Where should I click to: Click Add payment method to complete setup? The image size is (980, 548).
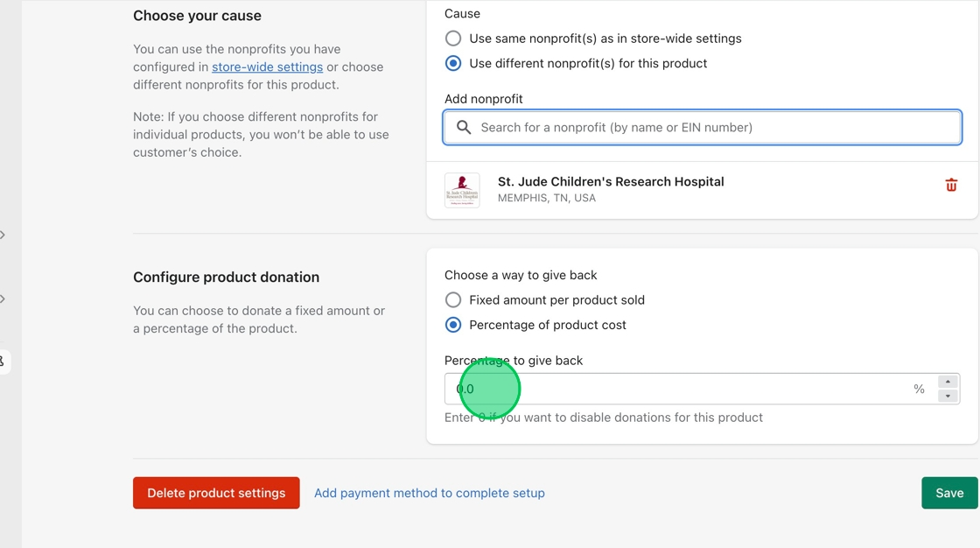(x=429, y=493)
